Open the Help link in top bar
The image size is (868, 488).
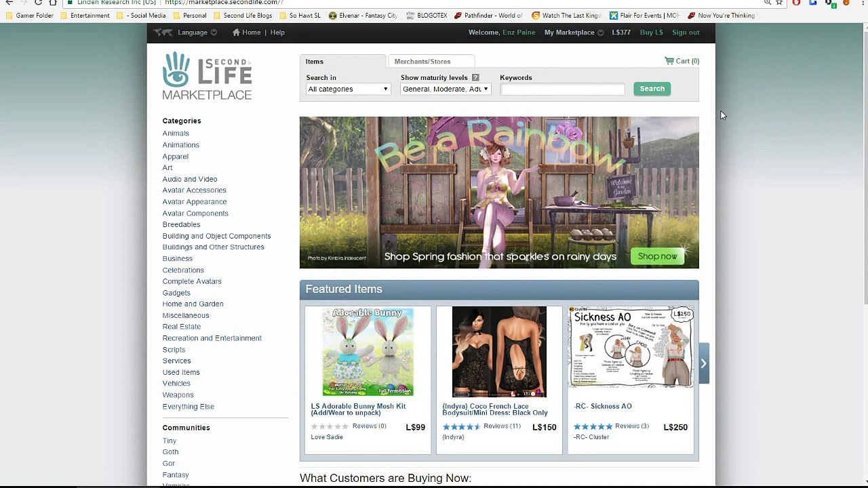(x=277, y=33)
